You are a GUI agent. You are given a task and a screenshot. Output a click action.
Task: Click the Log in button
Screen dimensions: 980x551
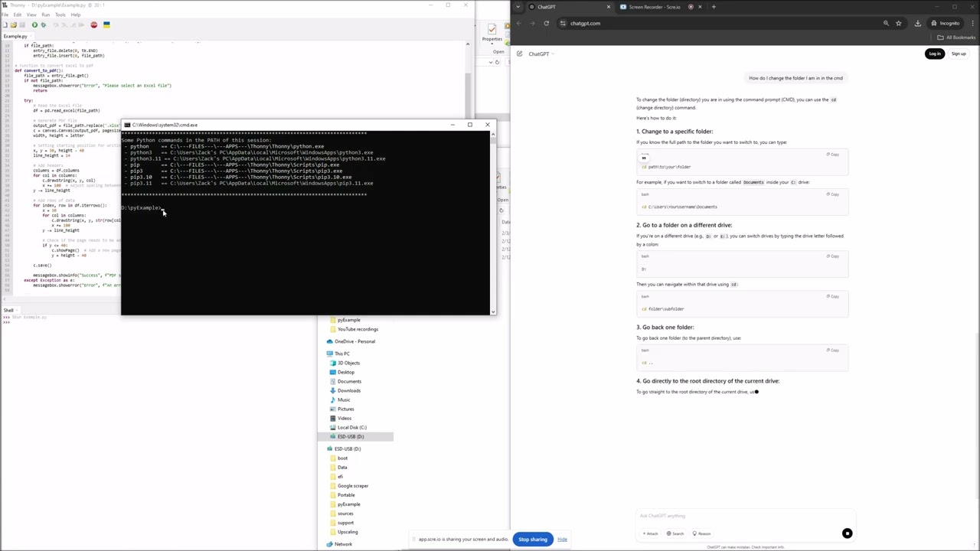pyautogui.click(x=935, y=54)
